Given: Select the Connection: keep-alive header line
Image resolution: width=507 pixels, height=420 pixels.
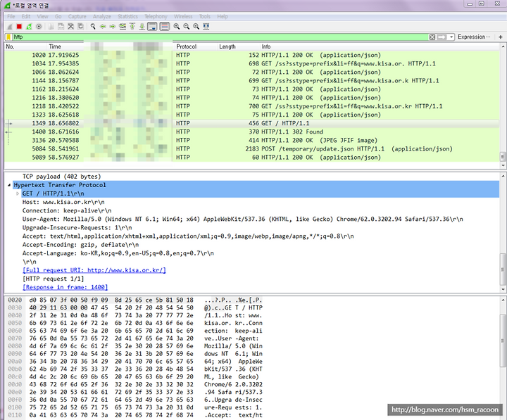Looking at the screenshot, I should [67, 210].
